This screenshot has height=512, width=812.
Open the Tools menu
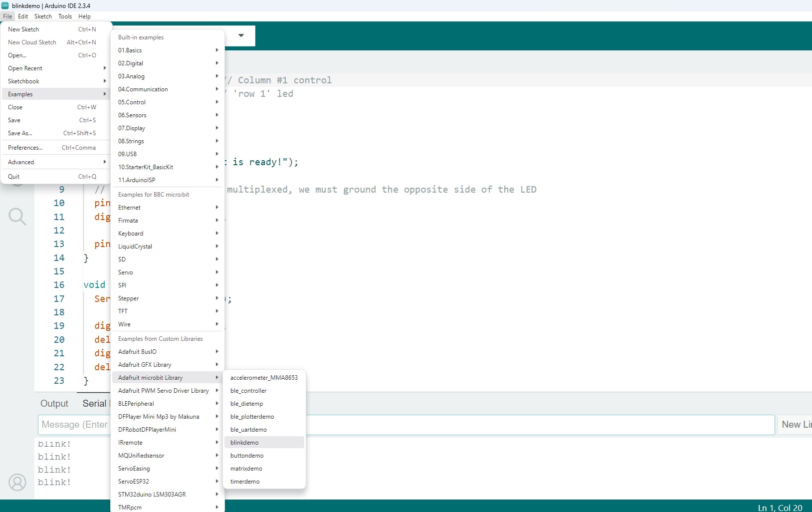(x=65, y=16)
